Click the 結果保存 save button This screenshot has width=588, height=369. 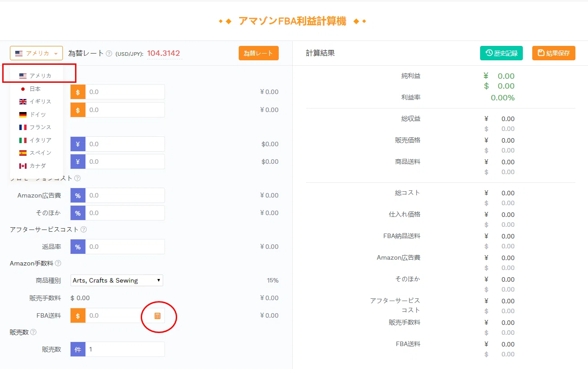[x=554, y=53]
